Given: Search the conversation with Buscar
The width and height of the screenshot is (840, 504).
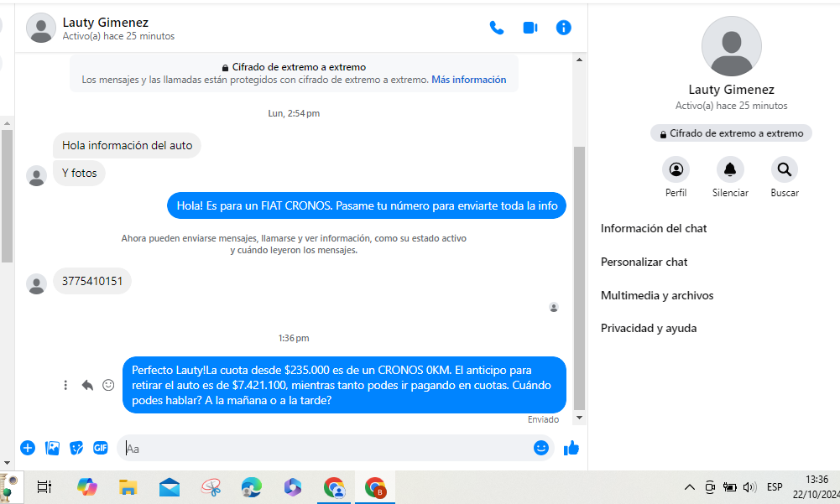Looking at the screenshot, I should 784,170.
